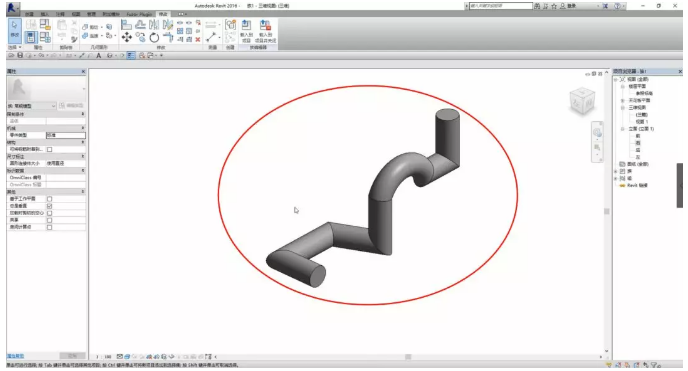Open the Fuzor Plugin ribbon tab

pyautogui.click(x=139, y=14)
